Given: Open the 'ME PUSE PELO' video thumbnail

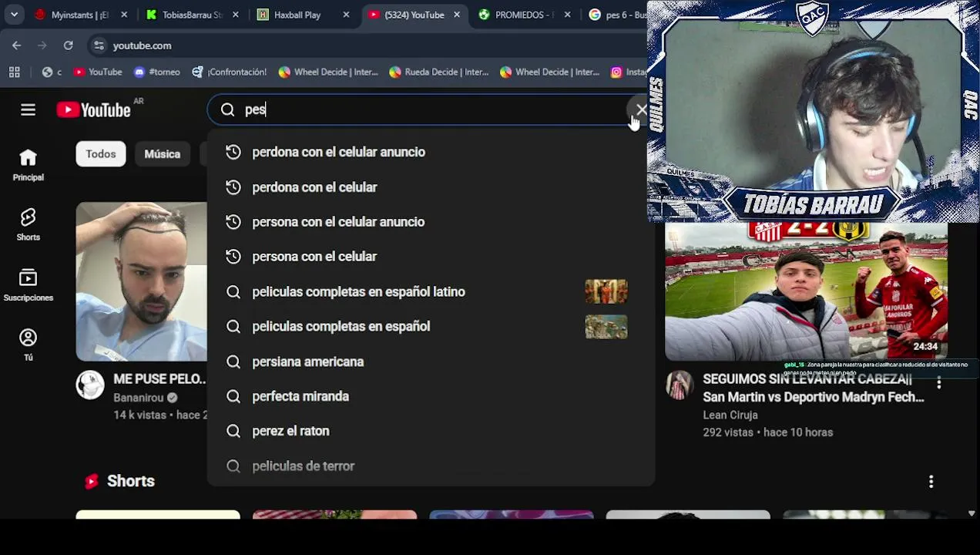Looking at the screenshot, I should [142, 281].
